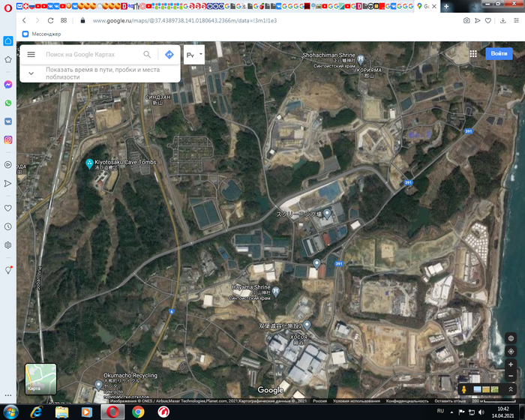Open sidebar settings gear
This screenshot has width=525, height=420.
[8, 245]
